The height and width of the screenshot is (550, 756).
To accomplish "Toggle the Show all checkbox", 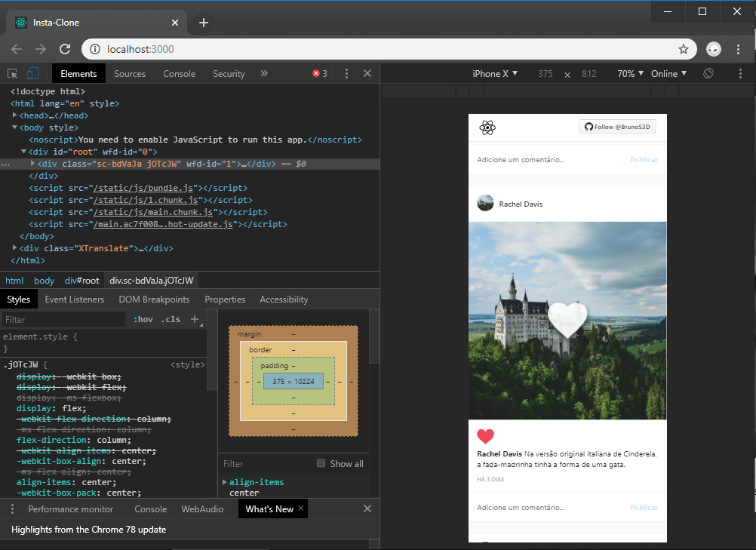I will point(321,463).
